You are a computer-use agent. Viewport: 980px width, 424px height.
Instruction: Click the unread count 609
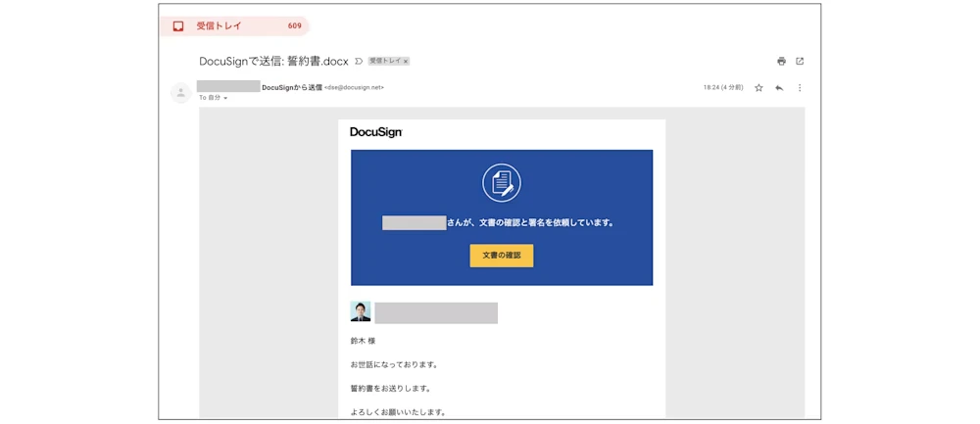pos(294,26)
